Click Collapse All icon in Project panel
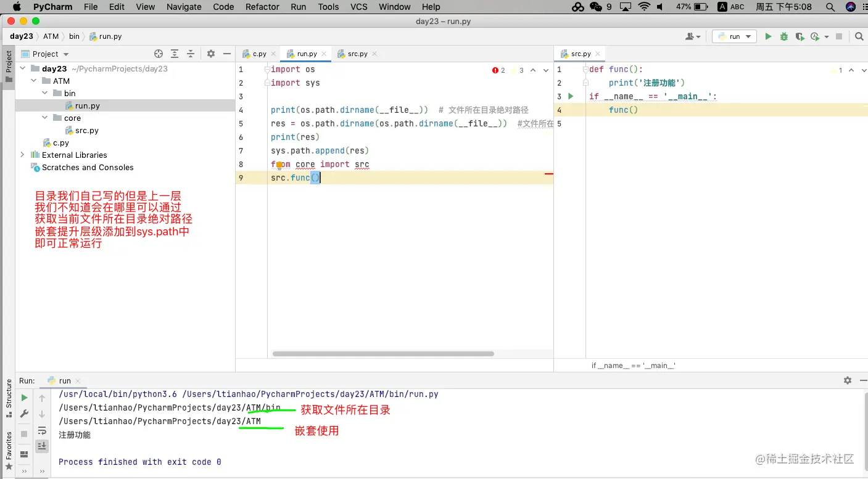Viewport: 868px width, 479px height. coord(191,54)
